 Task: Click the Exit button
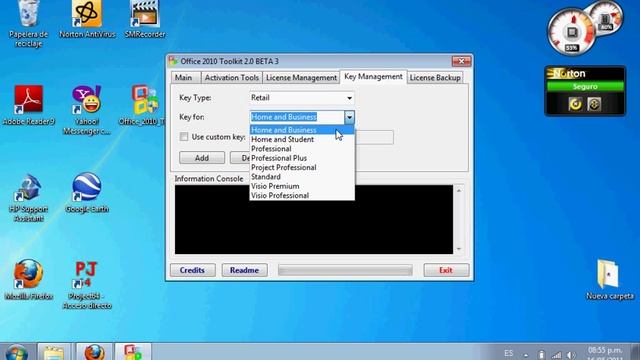[x=446, y=270]
